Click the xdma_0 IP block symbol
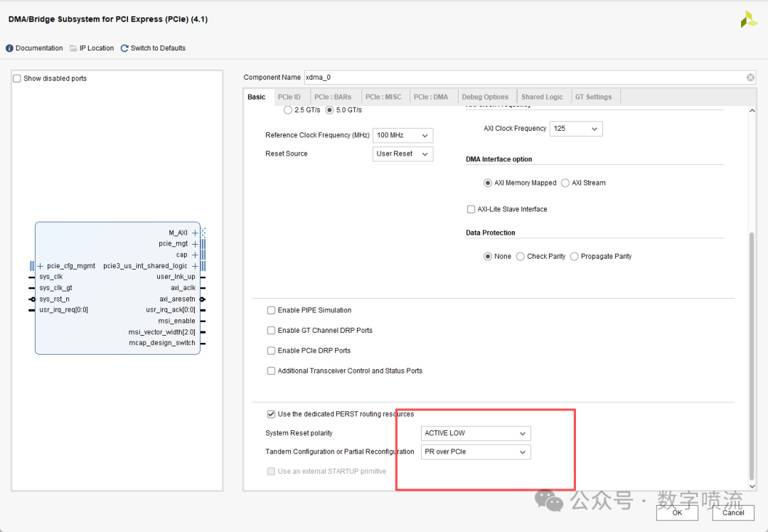 pyautogui.click(x=117, y=288)
